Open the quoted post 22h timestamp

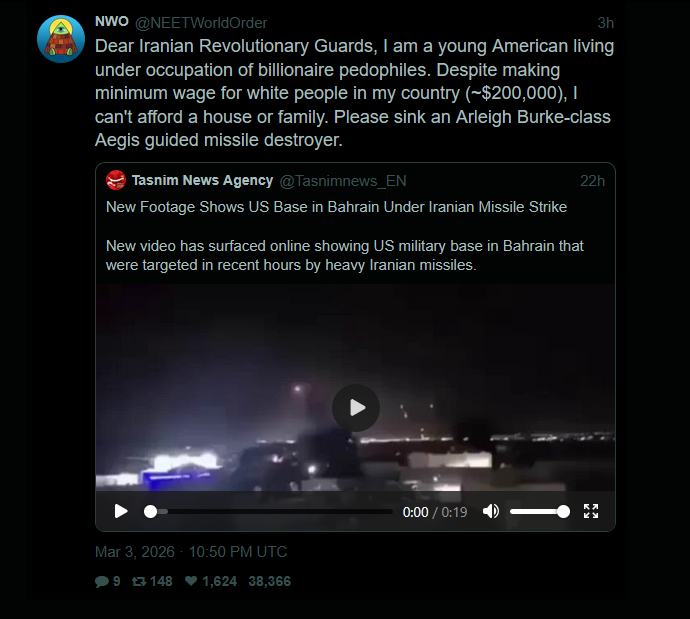click(592, 181)
